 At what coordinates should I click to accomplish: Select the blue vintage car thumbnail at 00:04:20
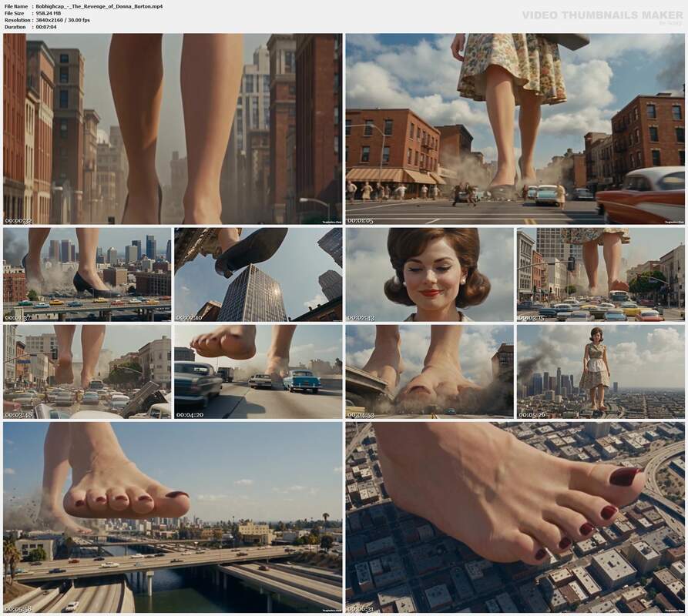(258, 371)
